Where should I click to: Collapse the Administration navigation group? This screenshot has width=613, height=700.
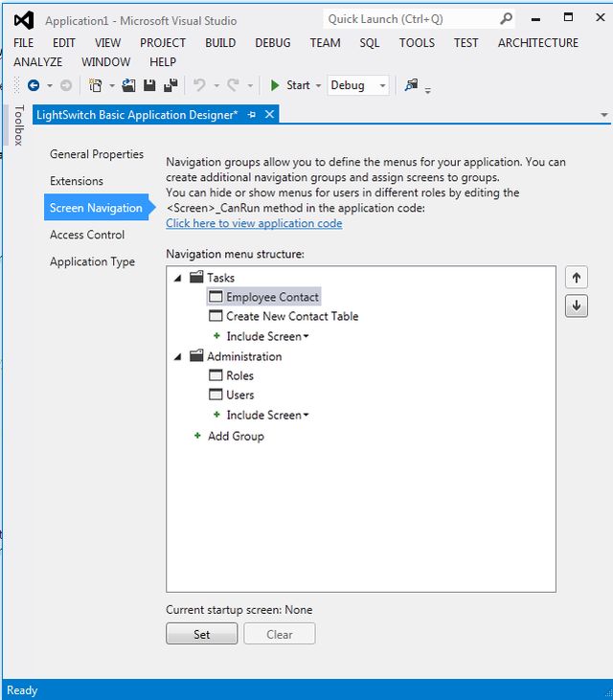(178, 356)
